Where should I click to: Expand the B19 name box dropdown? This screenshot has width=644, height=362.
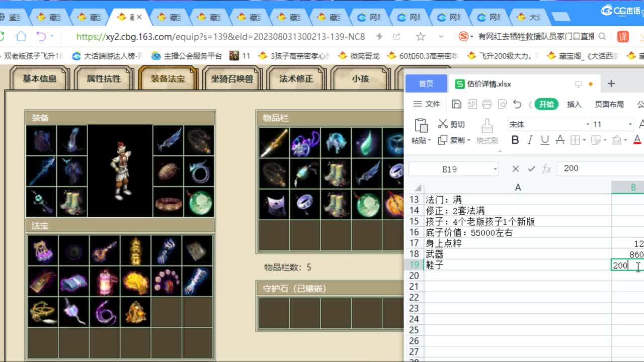(495, 169)
